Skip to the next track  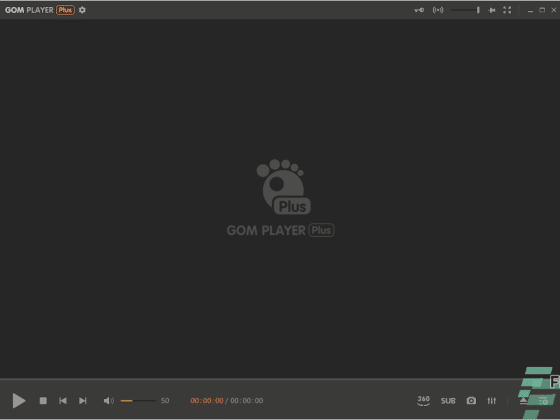(82, 401)
